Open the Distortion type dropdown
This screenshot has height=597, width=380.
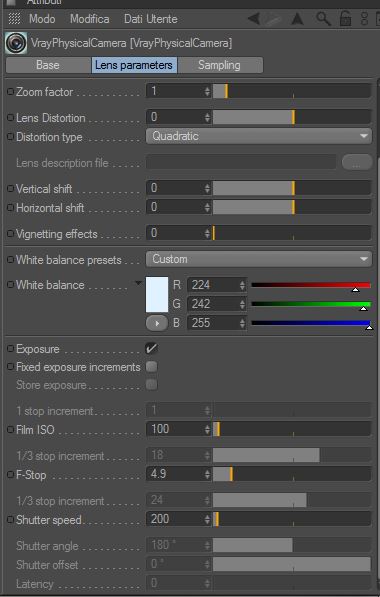(259, 136)
